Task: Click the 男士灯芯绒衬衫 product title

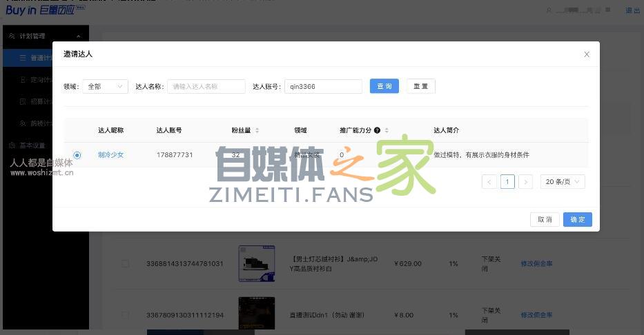Action: (x=333, y=263)
